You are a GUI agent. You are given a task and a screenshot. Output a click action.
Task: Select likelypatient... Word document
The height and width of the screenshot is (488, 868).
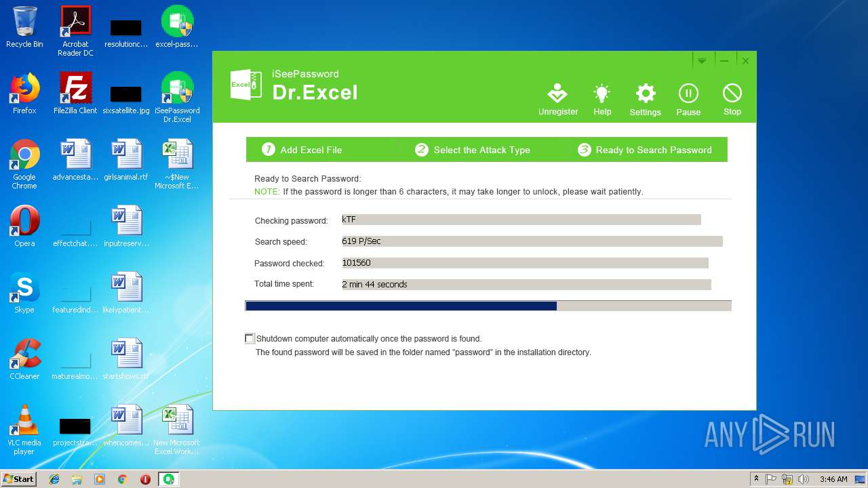tap(126, 293)
